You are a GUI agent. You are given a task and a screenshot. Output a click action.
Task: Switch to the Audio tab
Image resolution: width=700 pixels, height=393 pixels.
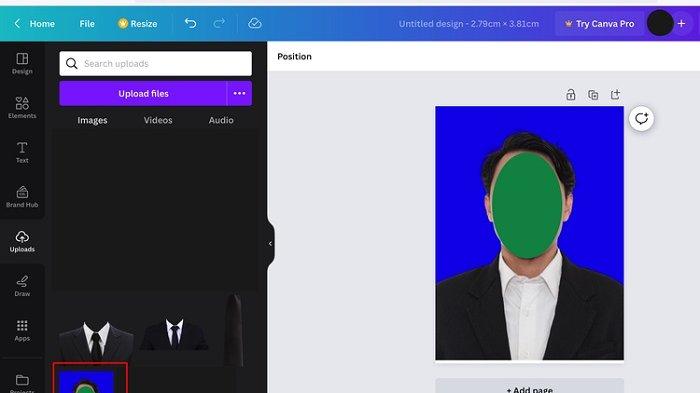click(x=221, y=120)
